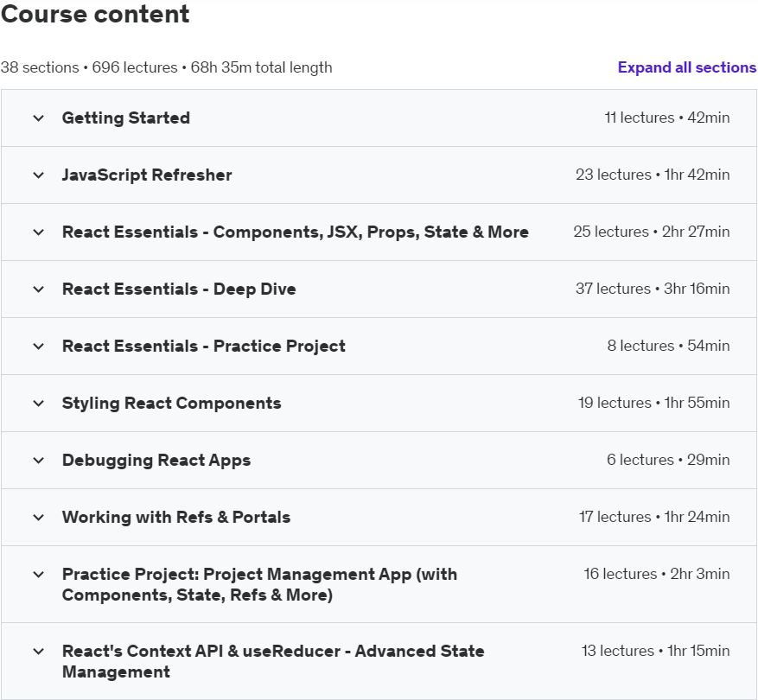Open Styling React Components chevron arrow
The width and height of the screenshot is (758, 700).
(x=38, y=404)
